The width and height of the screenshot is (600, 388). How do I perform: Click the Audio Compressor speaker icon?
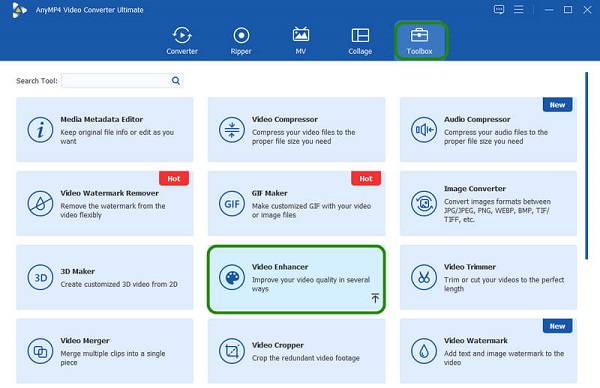424,130
